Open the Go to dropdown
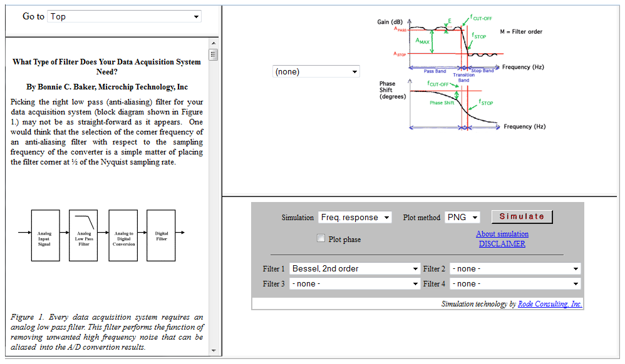Image resolution: width=625 pixels, height=364 pixels. coord(125,17)
